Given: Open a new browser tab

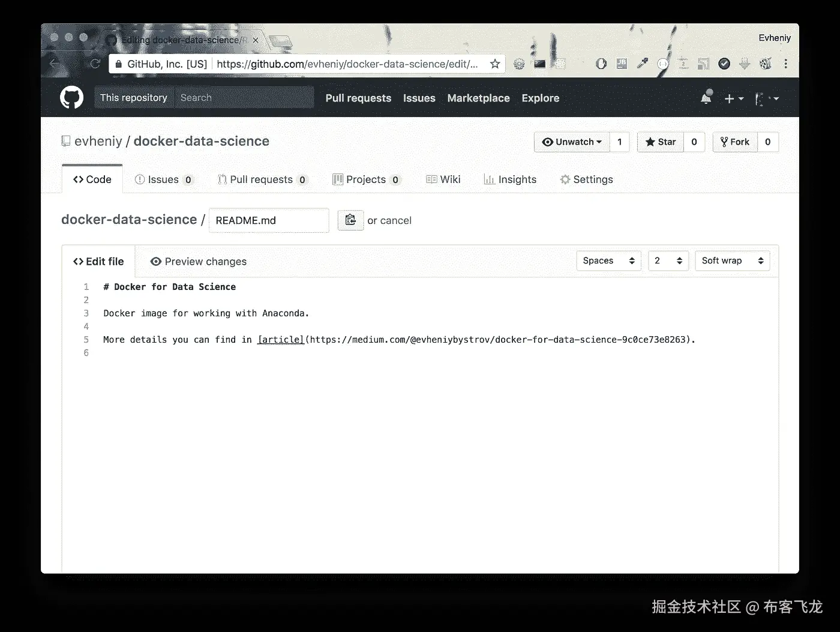Looking at the screenshot, I should (280, 41).
